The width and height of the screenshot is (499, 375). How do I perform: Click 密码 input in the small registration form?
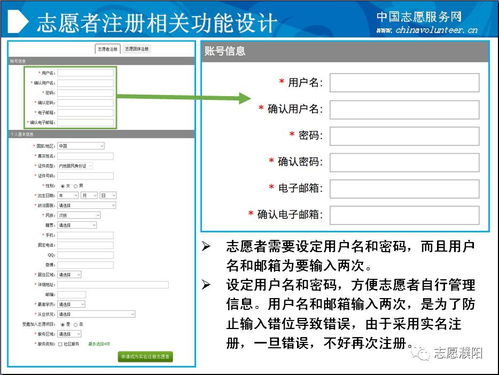pyautogui.click(x=85, y=93)
